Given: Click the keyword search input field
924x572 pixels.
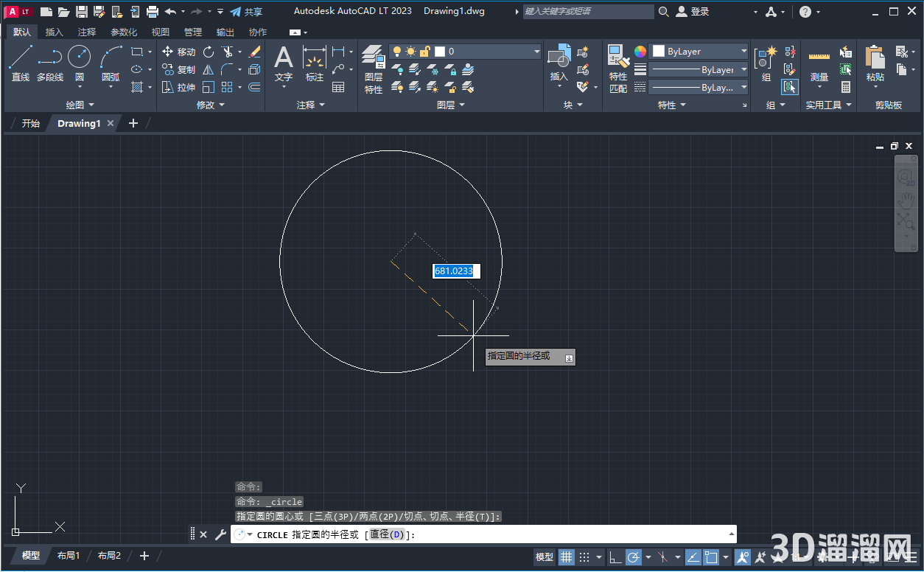Looking at the screenshot, I should [588, 12].
